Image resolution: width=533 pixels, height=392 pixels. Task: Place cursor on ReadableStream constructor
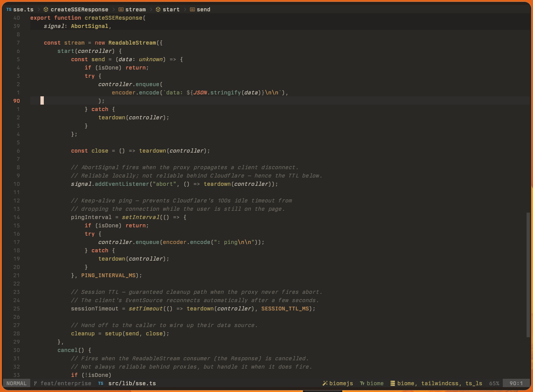(132, 43)
